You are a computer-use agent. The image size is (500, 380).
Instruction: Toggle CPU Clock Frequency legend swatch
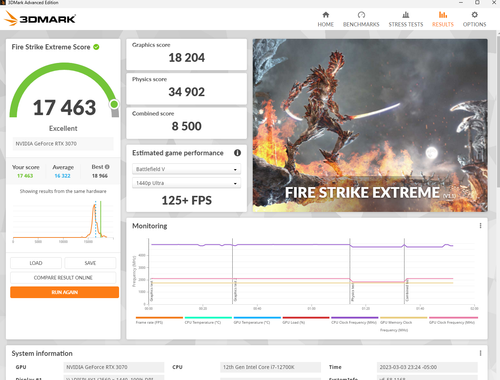[355, 318]
